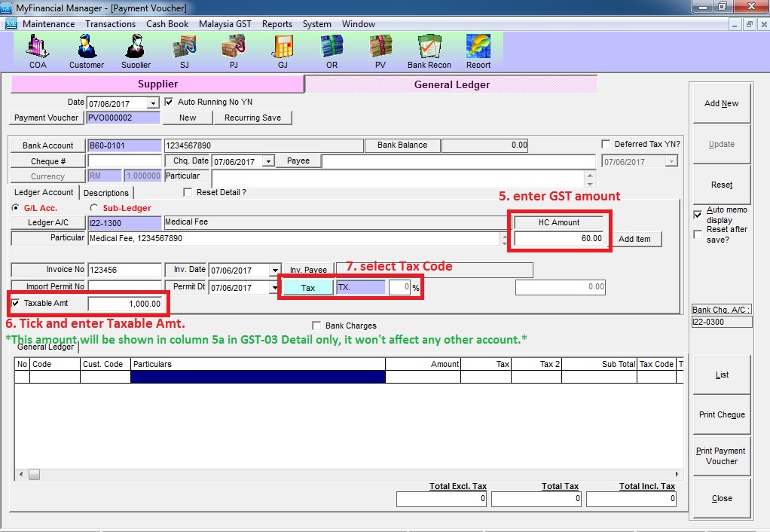Open the SJ sales journal icon
Viewport: 770px width, 532px height.
[184, 50]
